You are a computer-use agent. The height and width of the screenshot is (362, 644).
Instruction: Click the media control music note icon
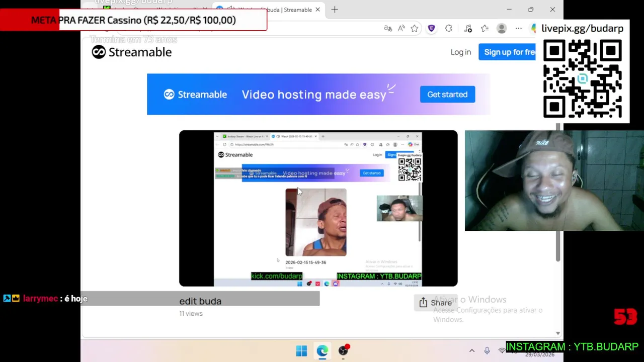click(468, 29)
